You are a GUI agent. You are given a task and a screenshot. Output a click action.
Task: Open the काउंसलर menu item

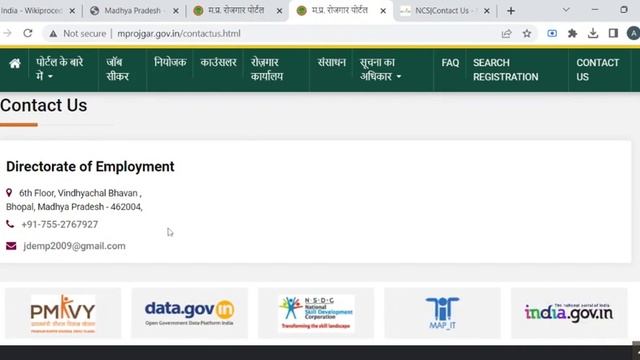(218, 62)
